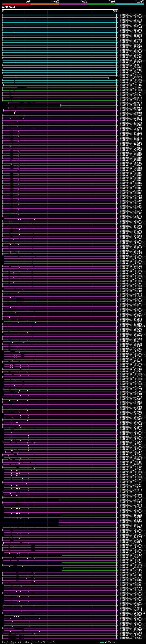Select hit label UniRef100_B9SJY8
Viewport: 146px width, 644px height.
(131, 75)
